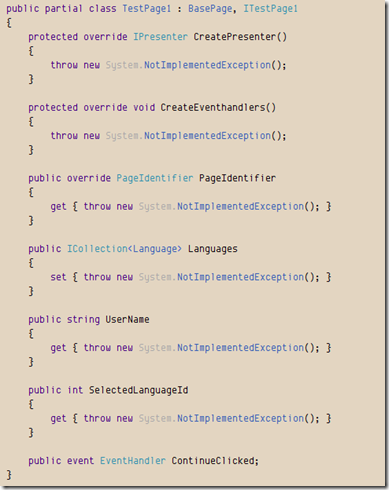Viewport: 389px width, 490px height.
Task: Click the CreateEventhandlers method name
Action: [x=213, y=107]
